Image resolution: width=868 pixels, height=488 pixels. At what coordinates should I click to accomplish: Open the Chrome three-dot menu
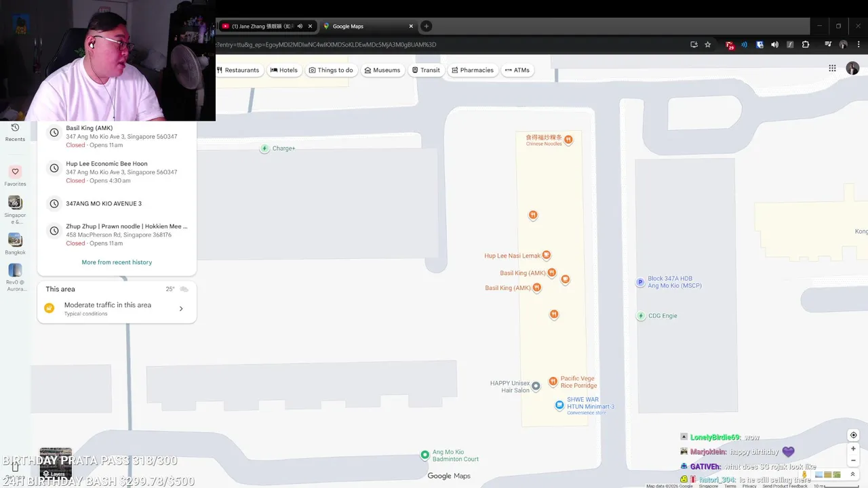pos(857,45)
